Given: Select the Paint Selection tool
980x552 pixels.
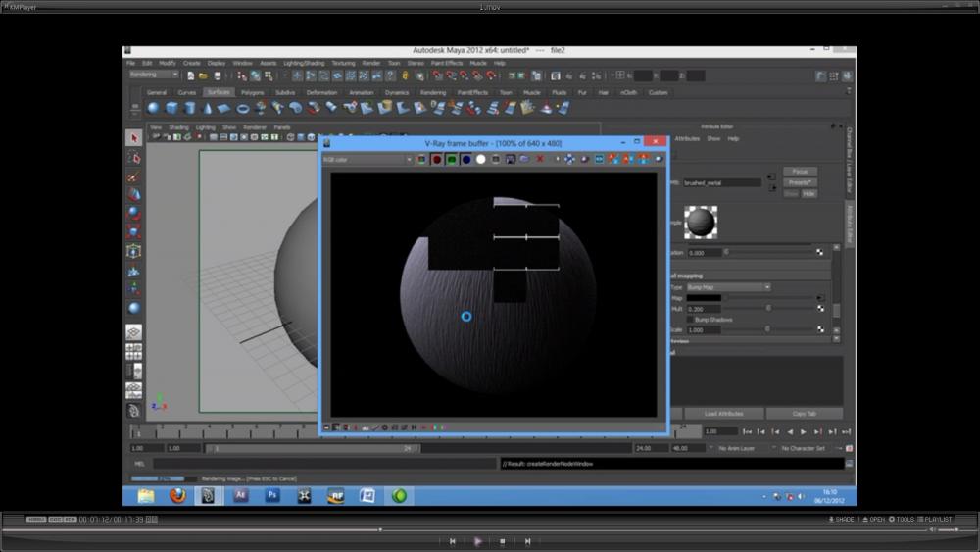Looking at the screenshot, I should click(x=133, y=176).
